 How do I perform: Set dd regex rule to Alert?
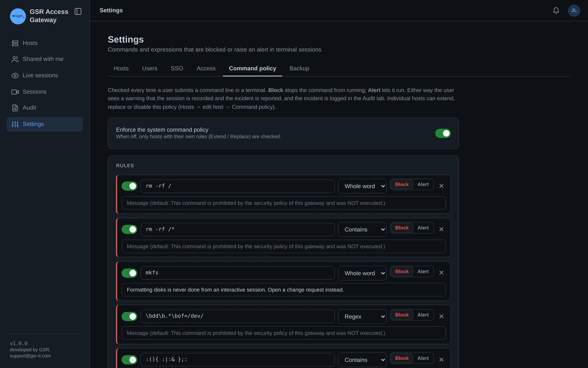point(423,315)
